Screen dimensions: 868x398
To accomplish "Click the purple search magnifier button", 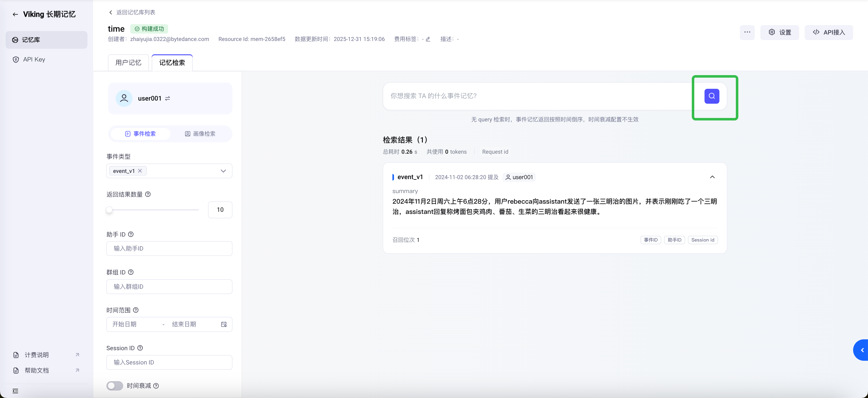I will (x=711, y=96).
